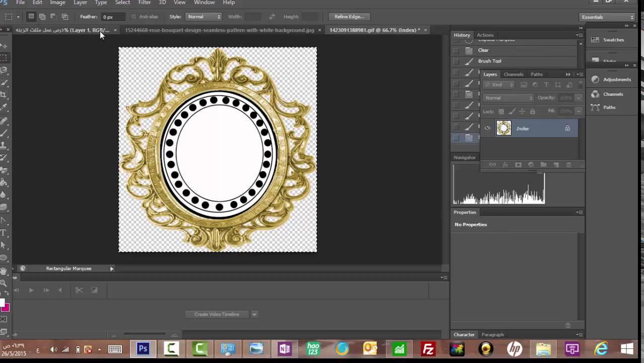Choose Intersect with selection mode button
Image resolution: width=644 pixels, height=363 pixels.
[65, 17]
